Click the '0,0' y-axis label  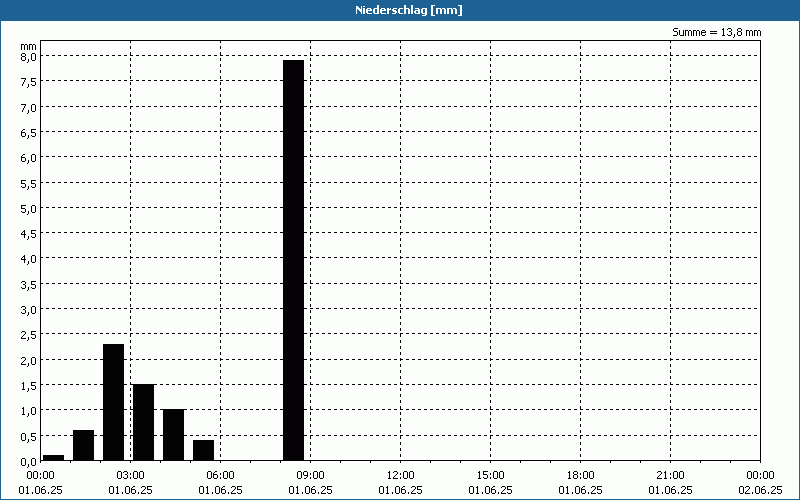coord(28,461)
